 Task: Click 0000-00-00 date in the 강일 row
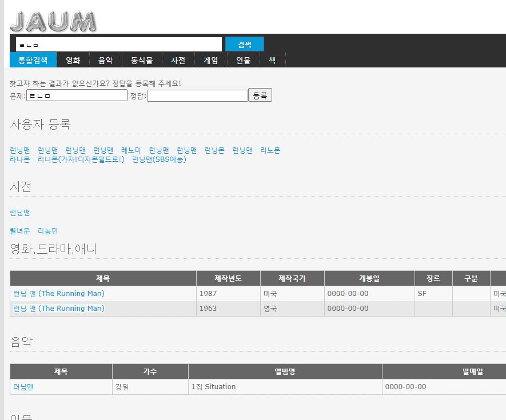(405, 387)
